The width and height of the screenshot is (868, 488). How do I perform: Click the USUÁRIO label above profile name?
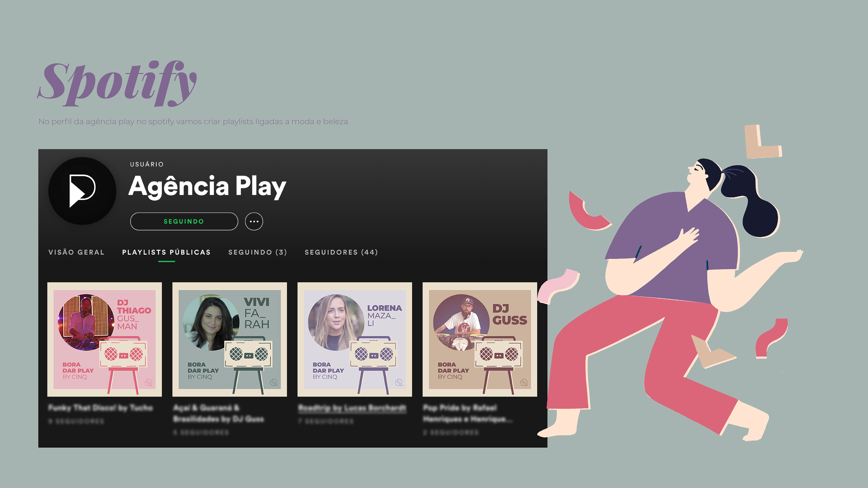(147, 164)
